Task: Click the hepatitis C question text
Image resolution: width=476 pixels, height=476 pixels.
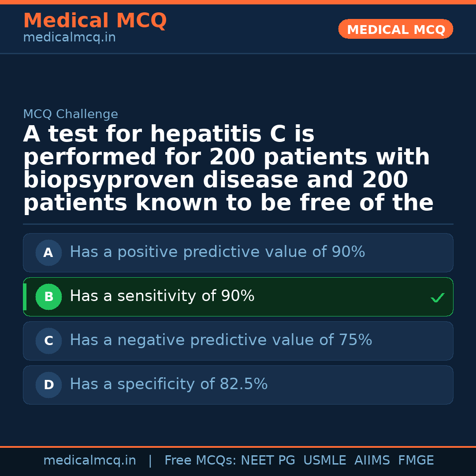Action: tap(228, 169)
